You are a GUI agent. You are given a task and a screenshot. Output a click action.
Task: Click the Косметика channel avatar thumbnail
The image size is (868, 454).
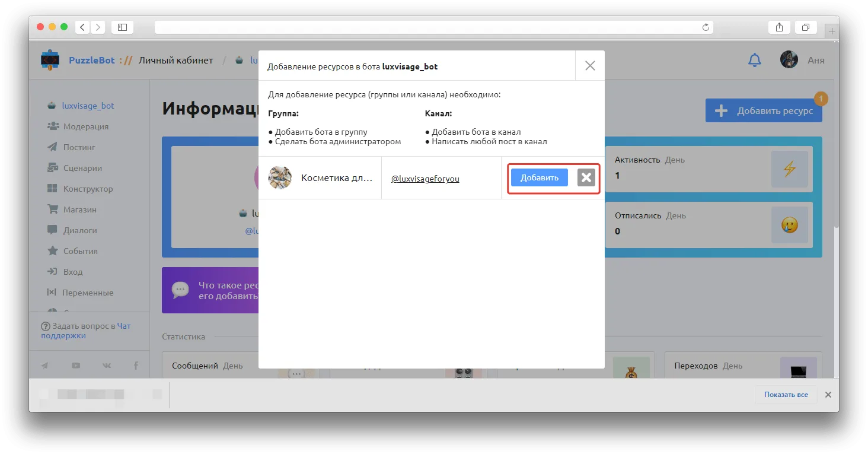[x=280, y=177]
